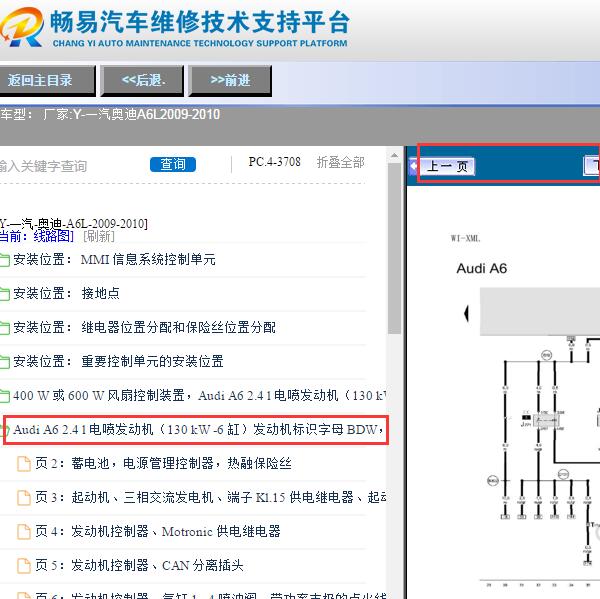This screenshot has height=599, width=600.
Task: Open 页 5: 发动机控制器、CAN 分离插头
Action: (x=139, y=565)
